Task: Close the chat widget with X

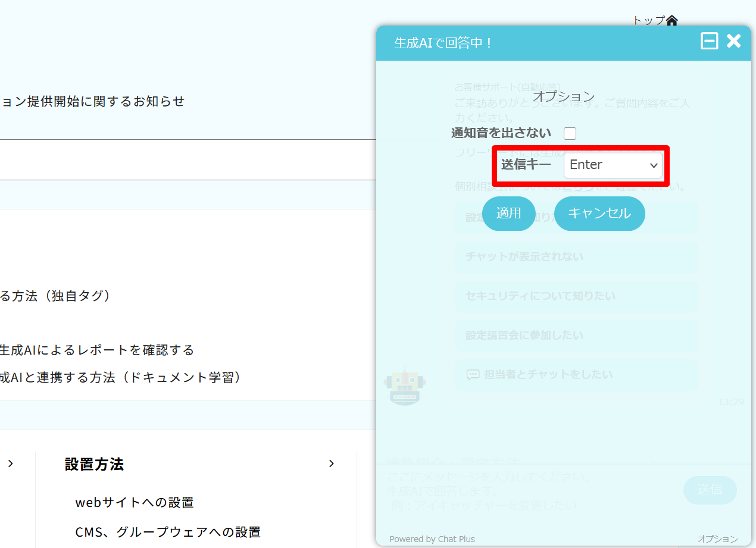Action: click(734, 41)
